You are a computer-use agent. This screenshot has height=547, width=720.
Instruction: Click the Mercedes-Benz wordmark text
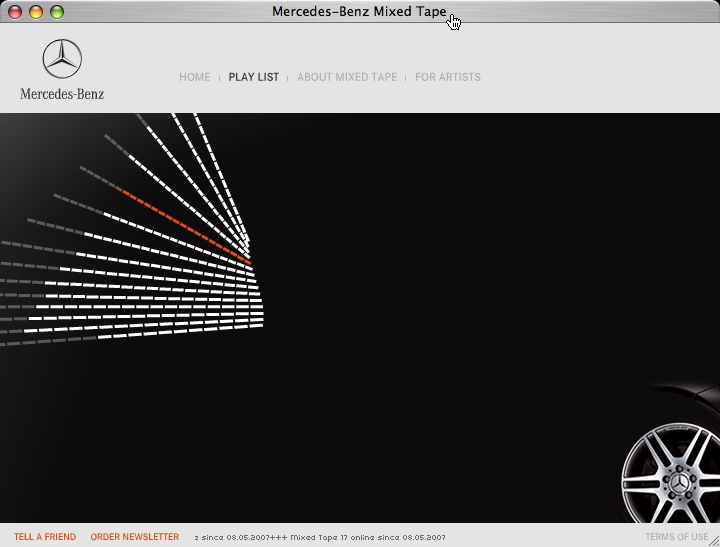tap(62, 94)
